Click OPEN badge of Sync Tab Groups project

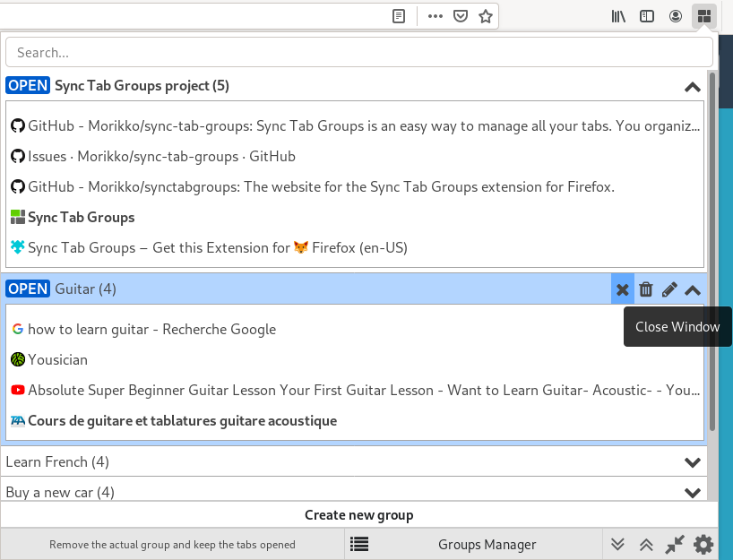pyautogui.click(x=28, y=85)
